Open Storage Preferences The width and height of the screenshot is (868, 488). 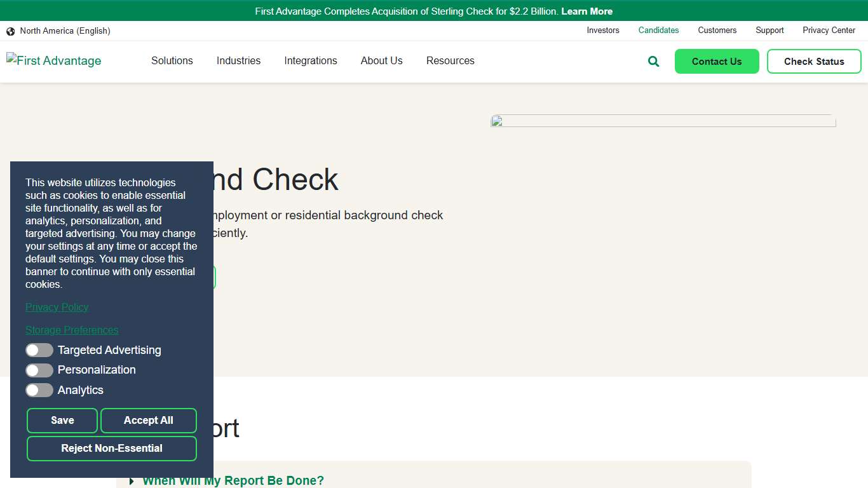pyautogui.click(x=72, y=330)
